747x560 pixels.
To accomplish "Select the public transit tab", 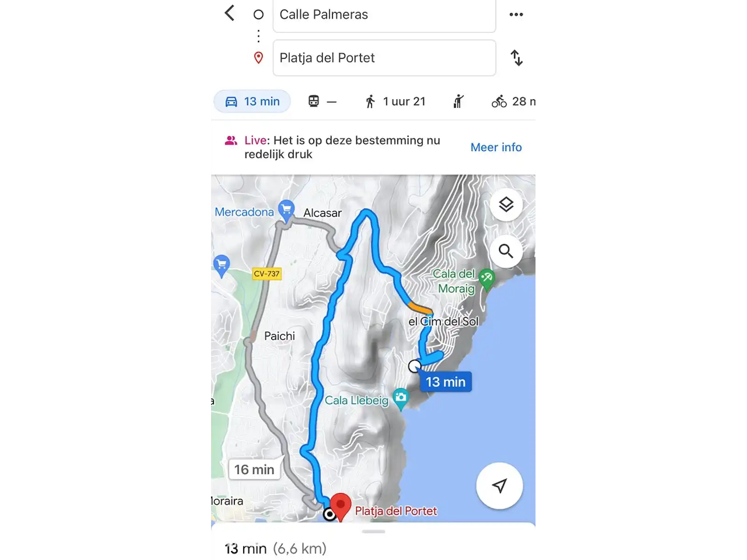I will pos(322,101).
